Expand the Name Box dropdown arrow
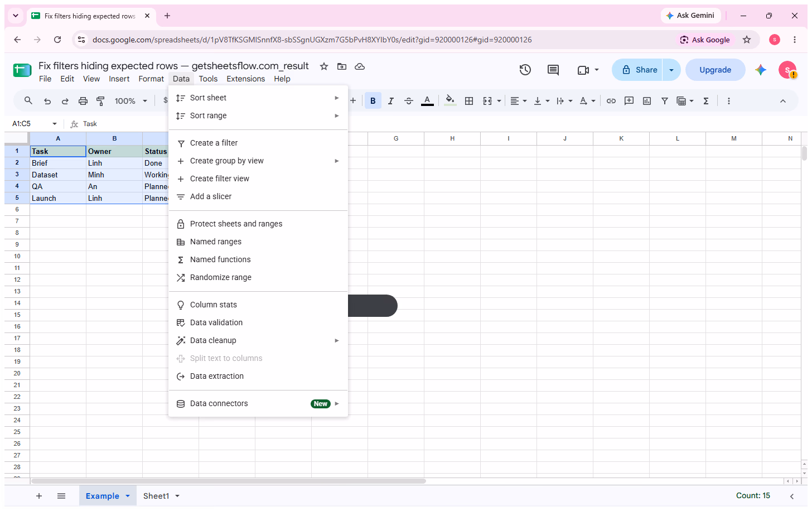This screenshot has height=511, width=812. tap(55, 124)
